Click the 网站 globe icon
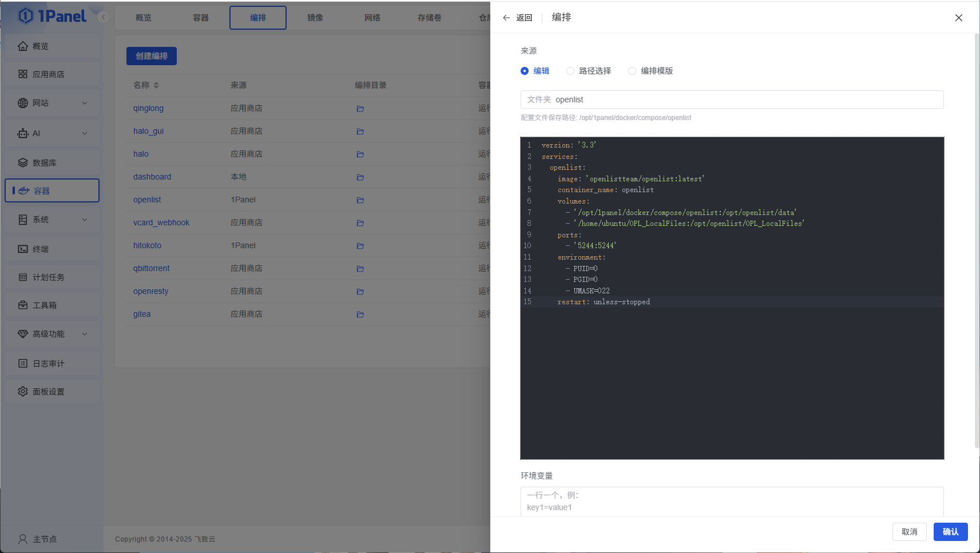 [23, 103]
